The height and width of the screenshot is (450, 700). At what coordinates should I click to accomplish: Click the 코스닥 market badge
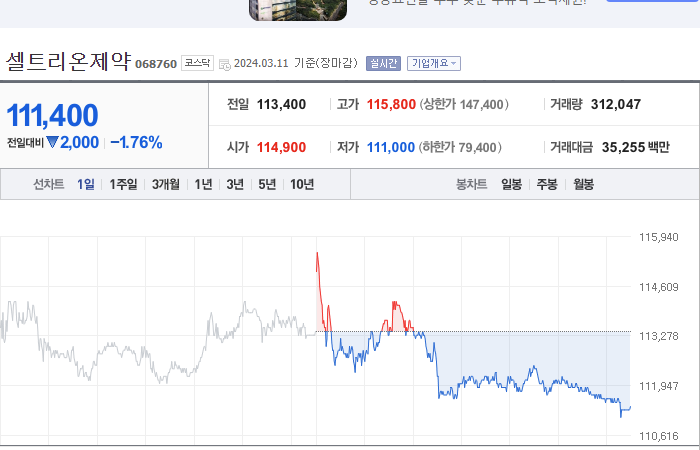click(197, 63)
